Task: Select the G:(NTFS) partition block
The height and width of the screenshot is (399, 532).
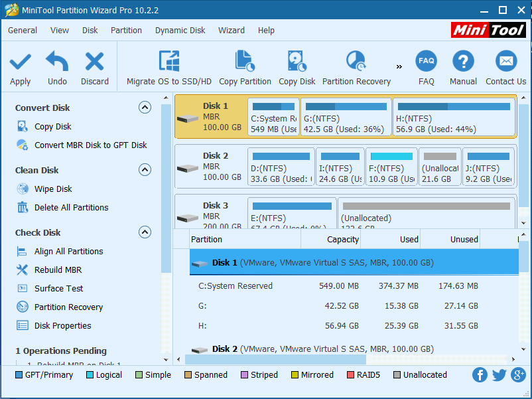Action: (346, 117)
